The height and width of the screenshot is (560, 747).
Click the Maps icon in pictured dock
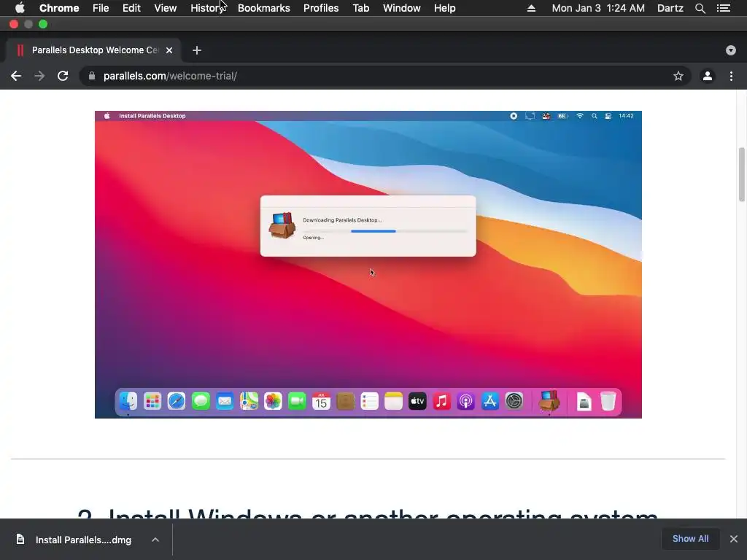coord(249,402)
